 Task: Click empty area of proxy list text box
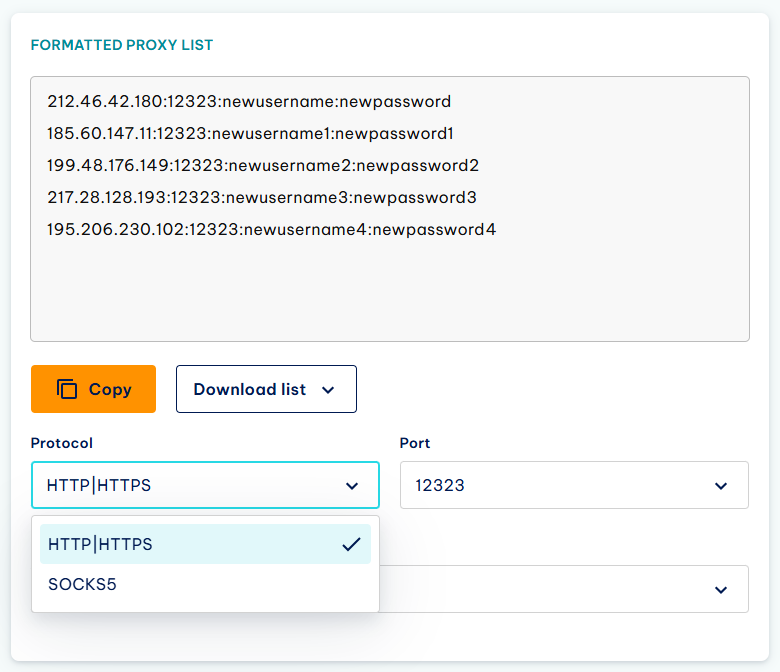[390, 291]
